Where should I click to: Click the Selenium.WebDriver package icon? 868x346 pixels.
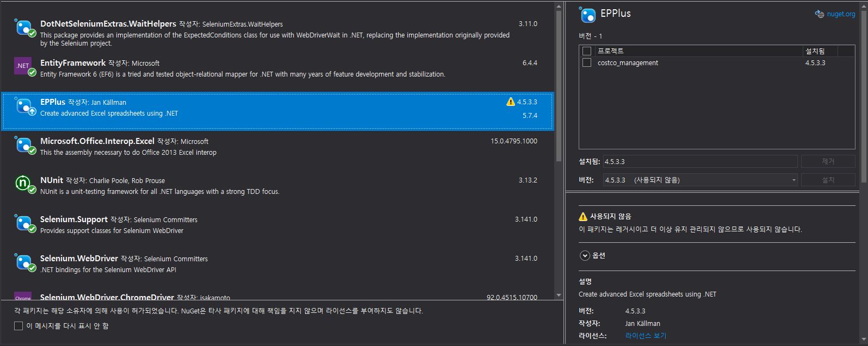click(24, 262)
